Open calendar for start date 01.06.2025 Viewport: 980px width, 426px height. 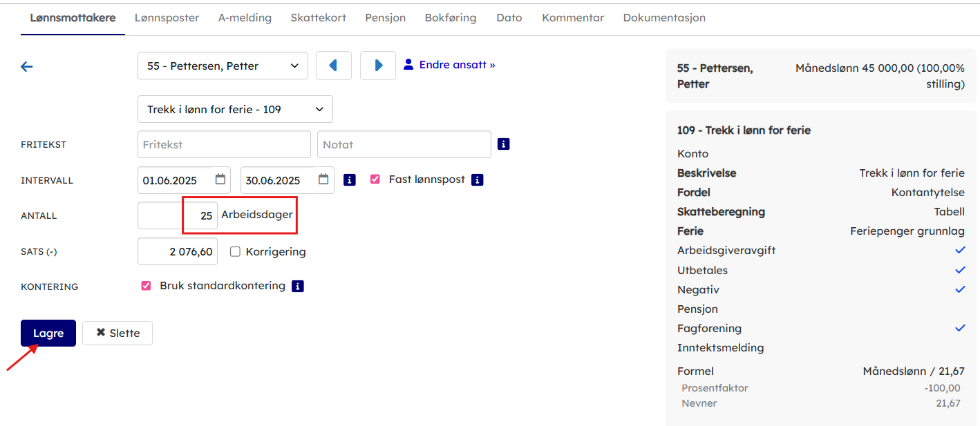(220, 180)
